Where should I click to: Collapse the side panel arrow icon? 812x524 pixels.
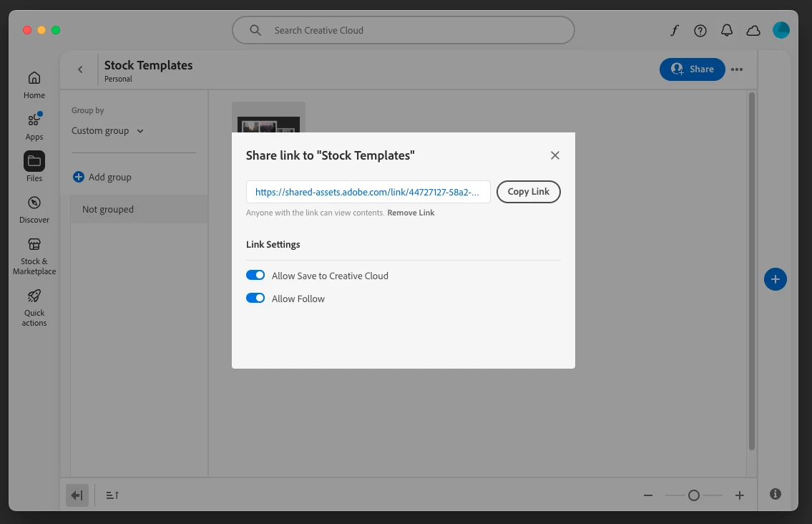click(x=77, y=495)
